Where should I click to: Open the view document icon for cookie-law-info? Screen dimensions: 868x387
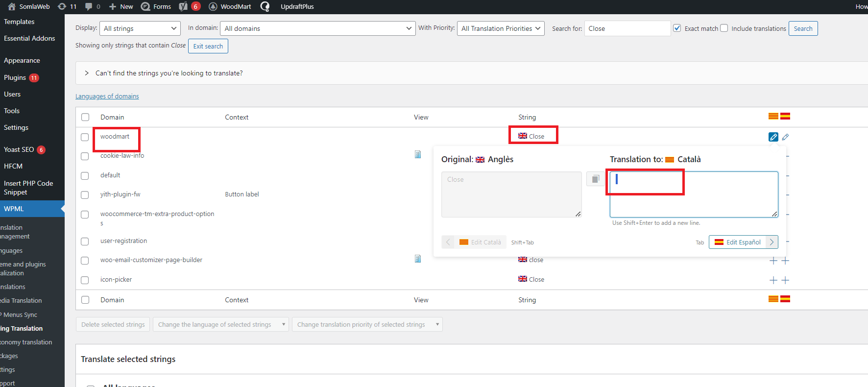pyautogui.click(x=418, y=154)
